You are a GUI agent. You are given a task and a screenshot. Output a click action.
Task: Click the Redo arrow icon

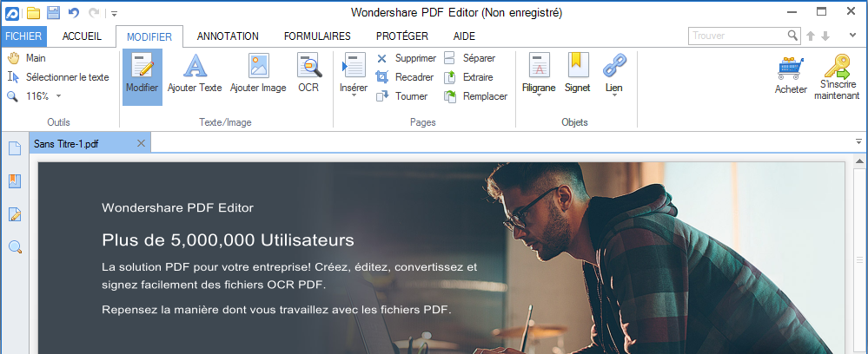pyautogui.click(x=94, y=13)
